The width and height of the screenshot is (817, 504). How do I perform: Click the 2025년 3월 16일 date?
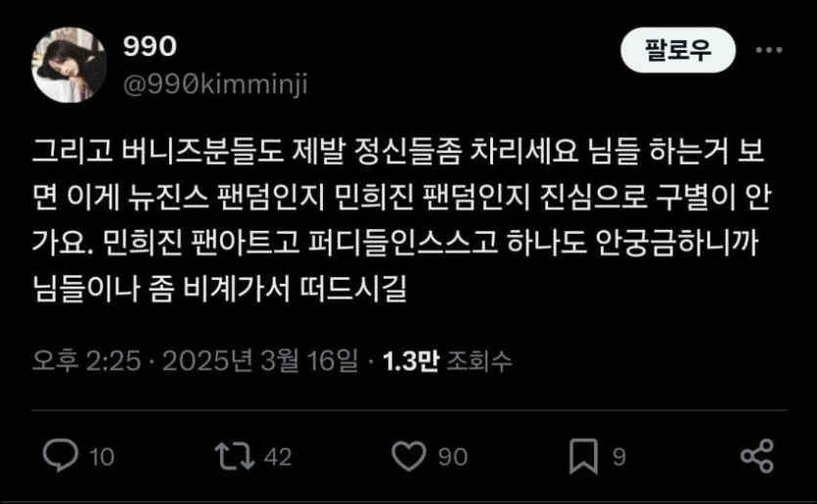coord(260,360)
